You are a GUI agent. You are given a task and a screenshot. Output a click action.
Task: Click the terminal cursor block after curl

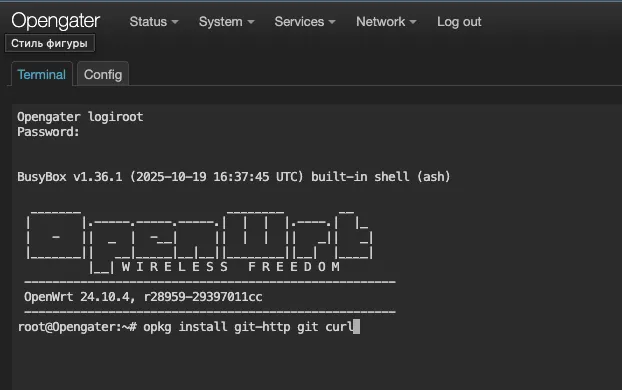click(x=356, y=327)
